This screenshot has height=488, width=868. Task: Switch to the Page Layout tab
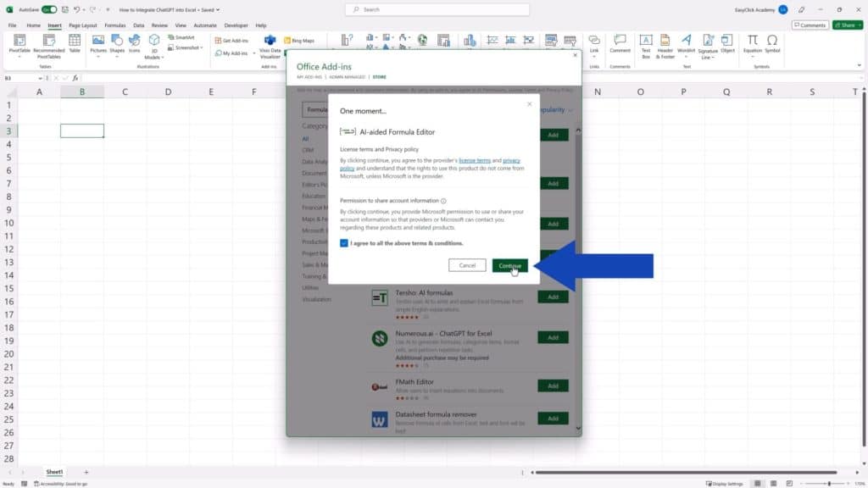[x=82, y=25]
